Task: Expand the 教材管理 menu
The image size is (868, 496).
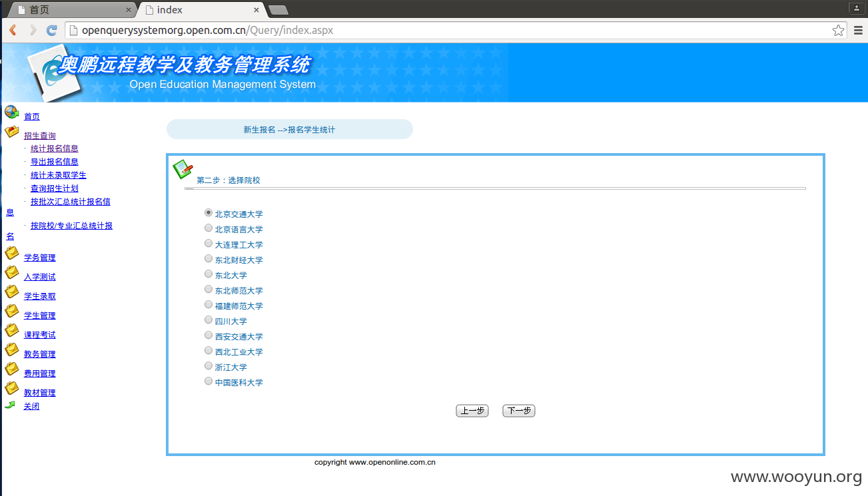Action: tap(40, 393)
